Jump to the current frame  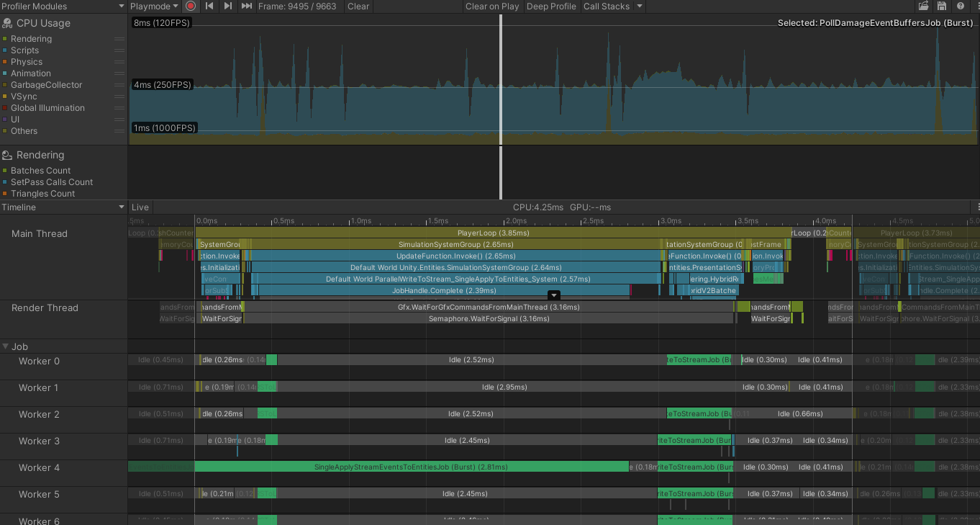click(245, 6)
